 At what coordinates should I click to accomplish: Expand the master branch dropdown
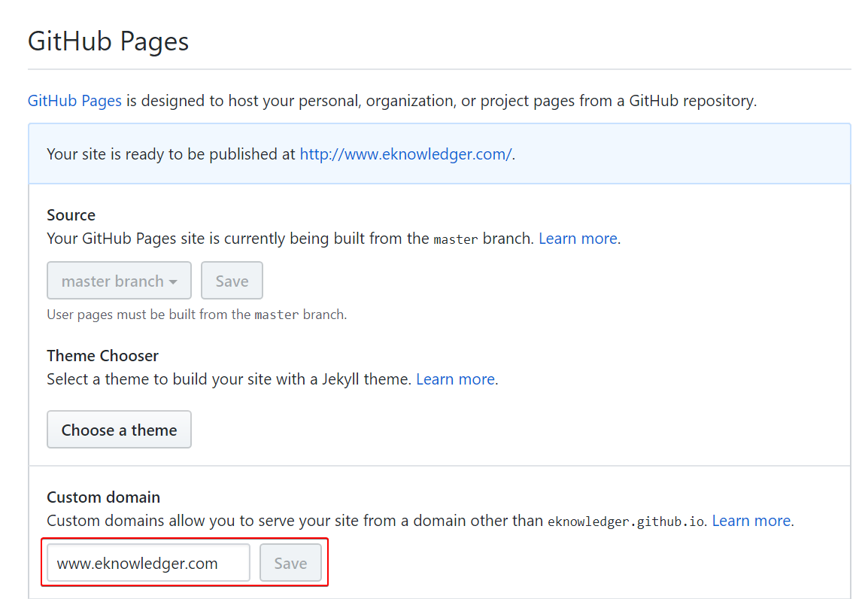pos(119,281)
